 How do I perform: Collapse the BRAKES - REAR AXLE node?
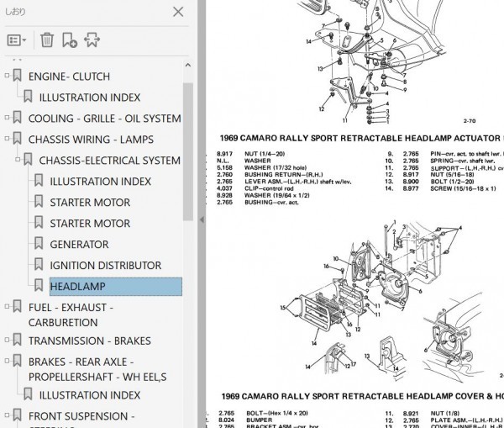tap(7, 361)
